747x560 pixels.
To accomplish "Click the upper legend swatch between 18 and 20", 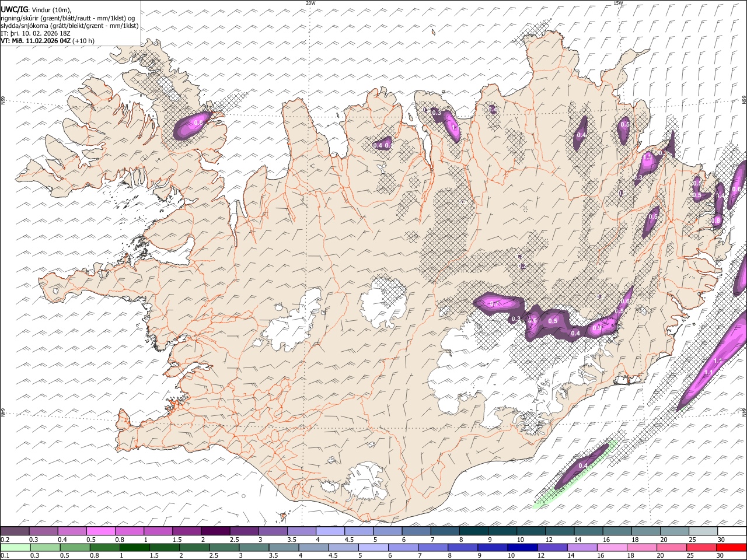I will coord(645,531).
